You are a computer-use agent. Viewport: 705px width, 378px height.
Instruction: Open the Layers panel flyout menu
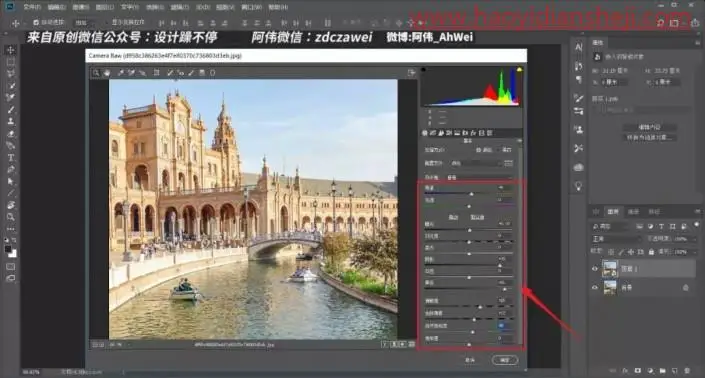coord(697,212)
